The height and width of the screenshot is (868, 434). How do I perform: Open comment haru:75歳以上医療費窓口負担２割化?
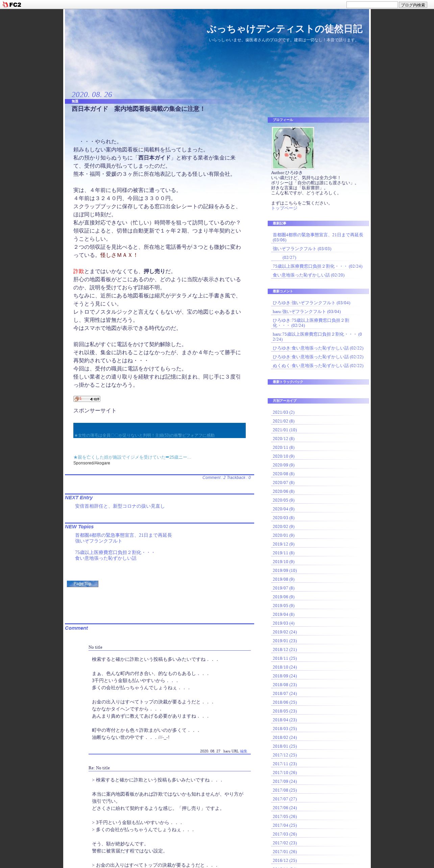click(317, 337)
